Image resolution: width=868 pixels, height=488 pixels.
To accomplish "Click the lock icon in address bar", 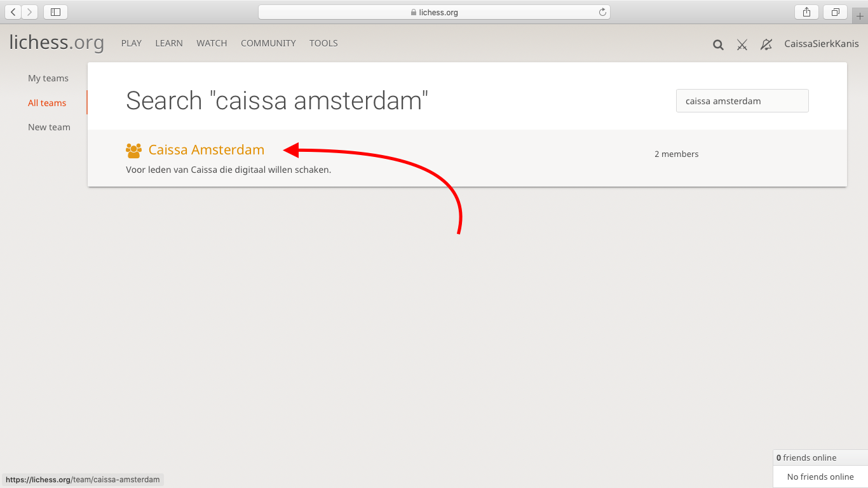I will point(414,12).
